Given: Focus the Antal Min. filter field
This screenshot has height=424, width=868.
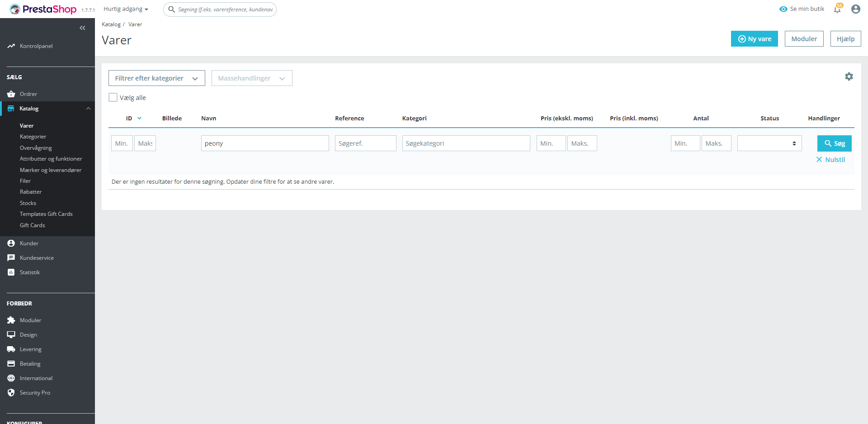Looking at the screenshot, I should (x=685, y=143).
